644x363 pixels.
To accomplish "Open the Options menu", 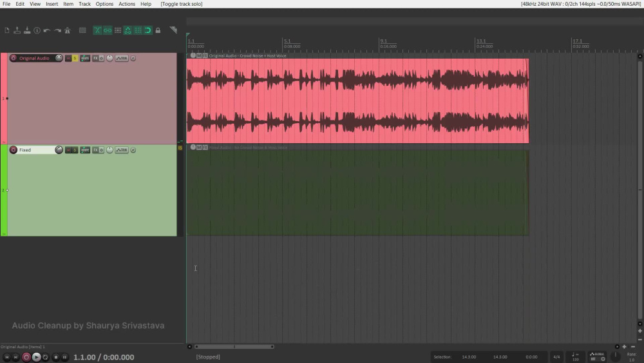I will pyautogui.click(x=104, y=4).
